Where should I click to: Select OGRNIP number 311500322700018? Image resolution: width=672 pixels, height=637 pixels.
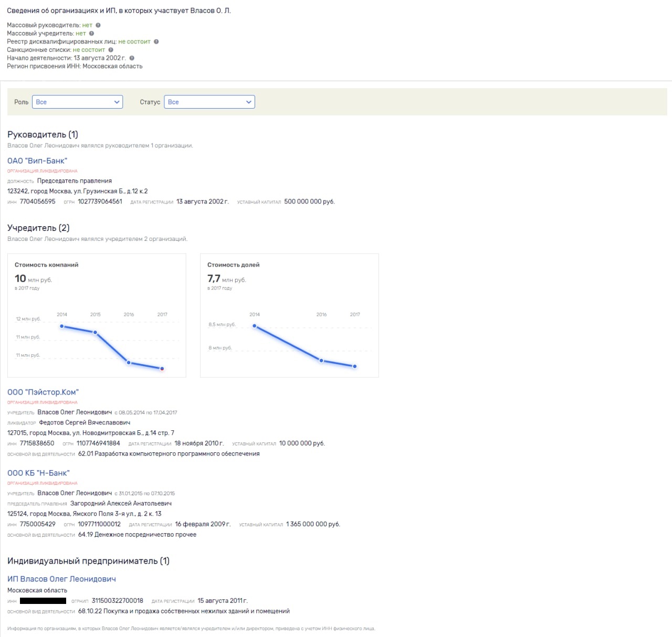[118, 601]
